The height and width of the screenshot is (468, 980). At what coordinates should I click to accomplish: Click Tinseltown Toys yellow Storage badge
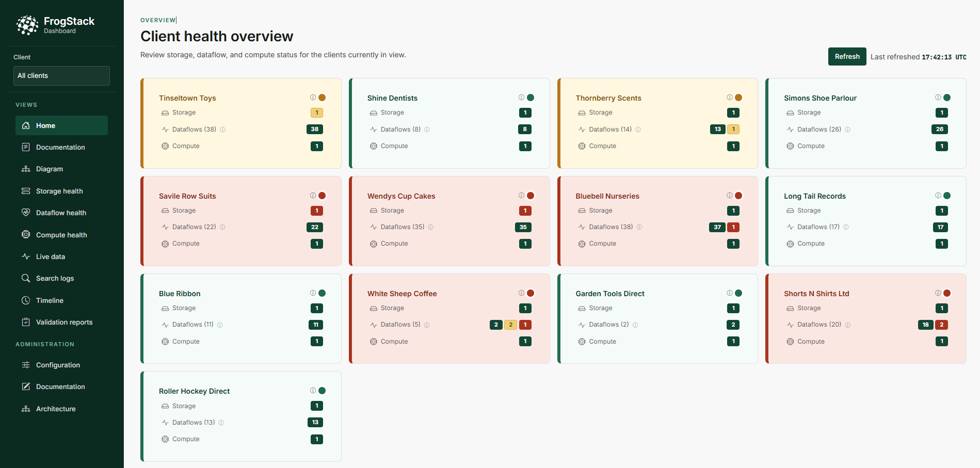click(x=317, y=112)
